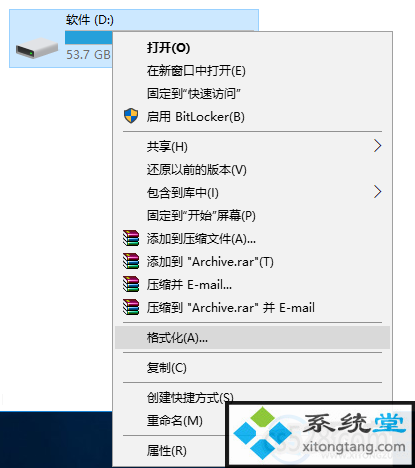Click the BitLocker shield icon
415x468 pixels.
(131, 116)
